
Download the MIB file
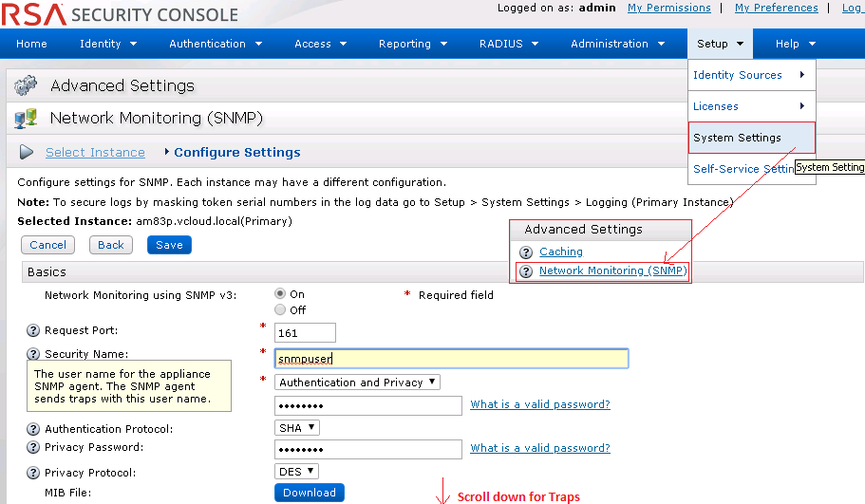[x=310, y=493]
